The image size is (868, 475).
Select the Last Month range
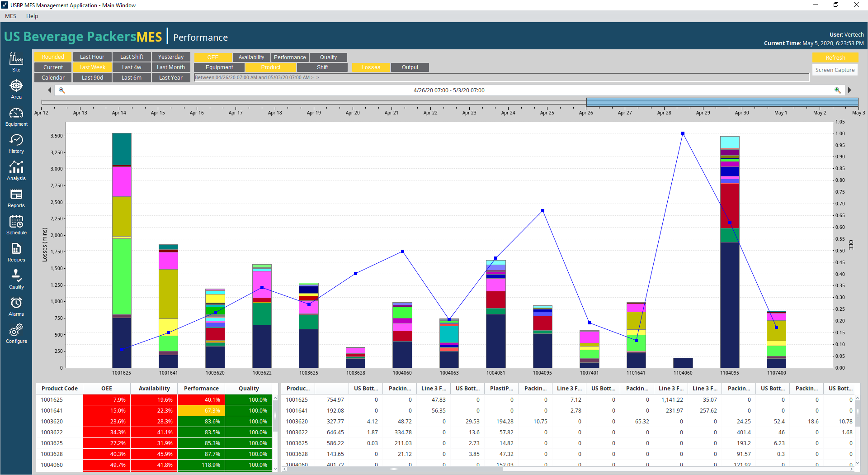171,67
